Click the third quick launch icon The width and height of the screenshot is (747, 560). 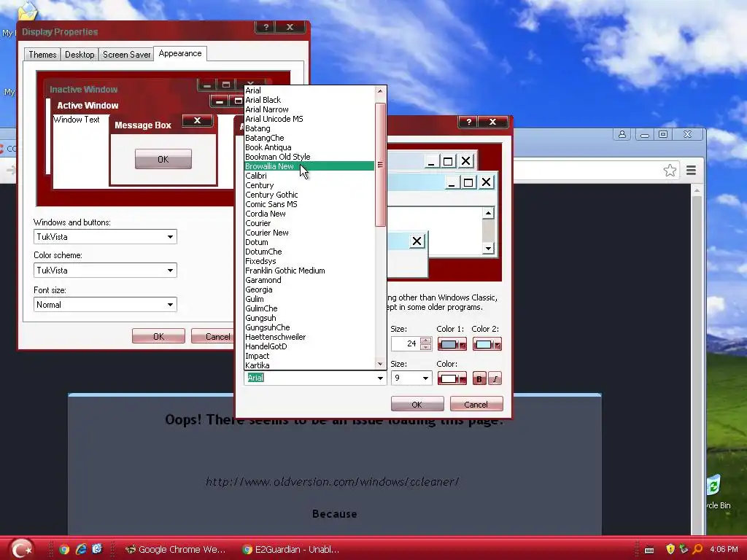pyautogui.click(x=97, y=549)
